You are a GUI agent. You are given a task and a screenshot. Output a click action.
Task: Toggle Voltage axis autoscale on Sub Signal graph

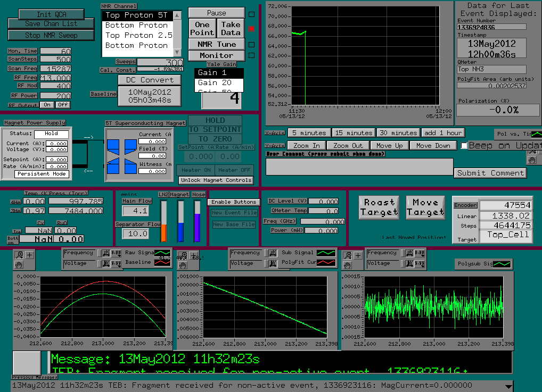pos(273,263)
